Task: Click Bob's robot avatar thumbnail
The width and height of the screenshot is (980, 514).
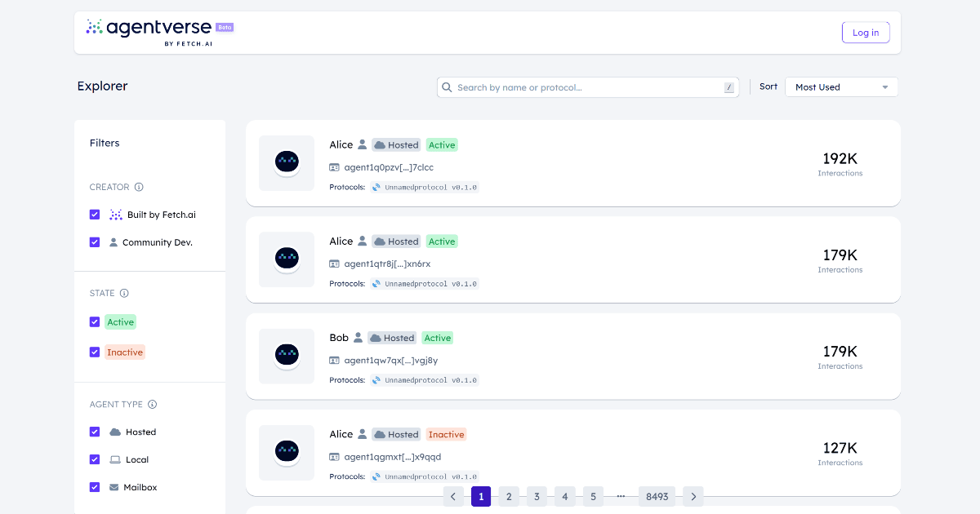Action: (287, 357)
